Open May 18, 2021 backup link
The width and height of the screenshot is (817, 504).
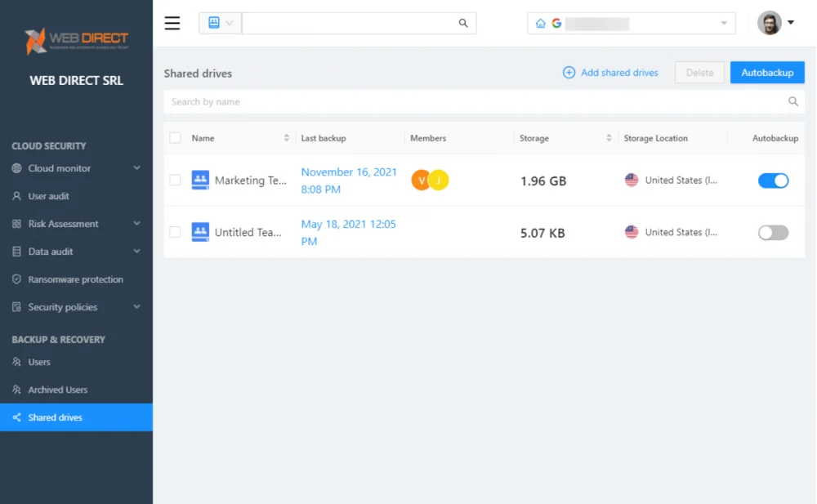[349, 233]
